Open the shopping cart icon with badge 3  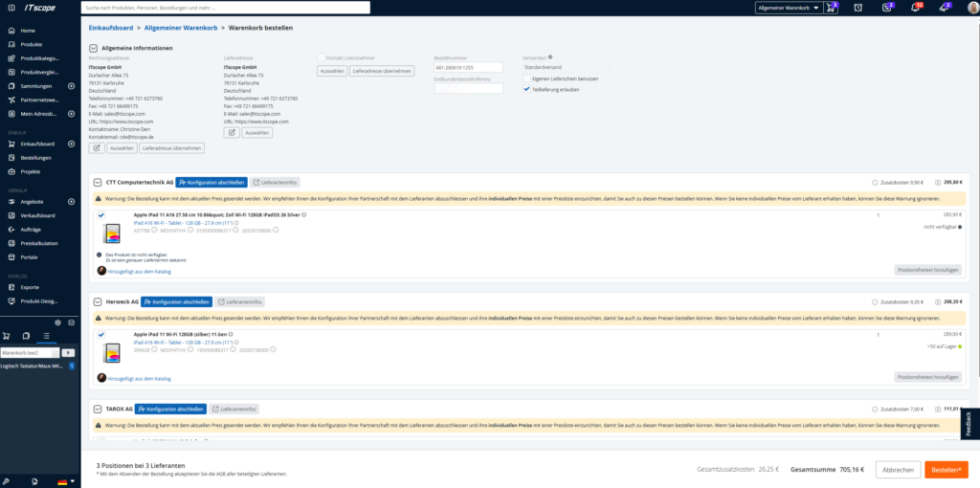click(x=832, y=8)
